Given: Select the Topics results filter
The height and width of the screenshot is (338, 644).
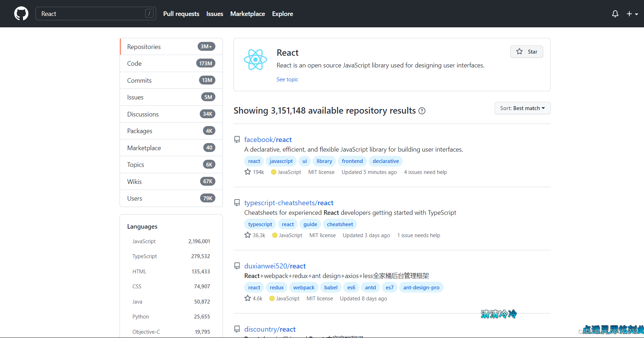Looking at the screenshot, I should tap(171, 165).
